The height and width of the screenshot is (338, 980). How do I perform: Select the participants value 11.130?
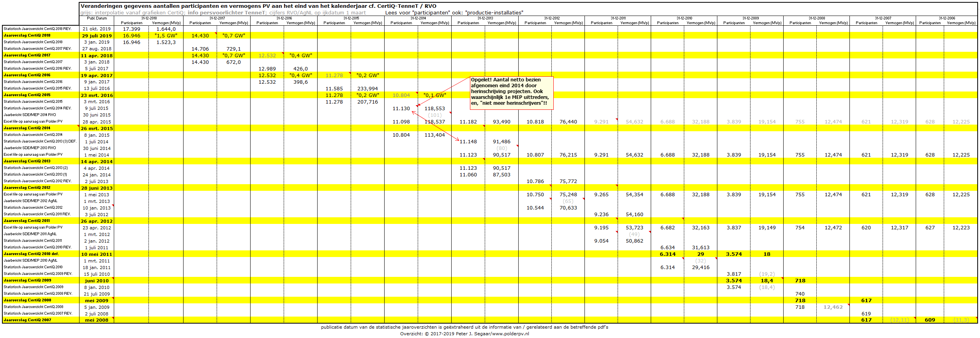[401, 108]
